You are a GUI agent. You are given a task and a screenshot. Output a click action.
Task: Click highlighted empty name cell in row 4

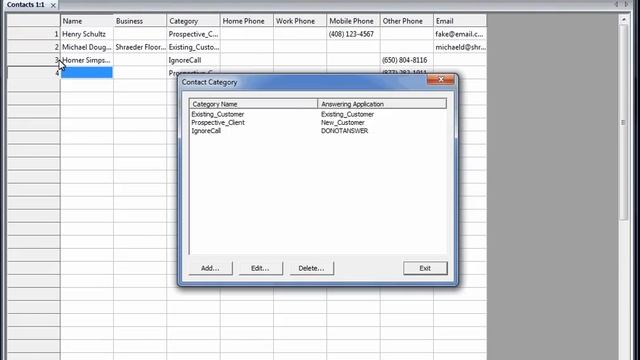click(x=87, y=73)
